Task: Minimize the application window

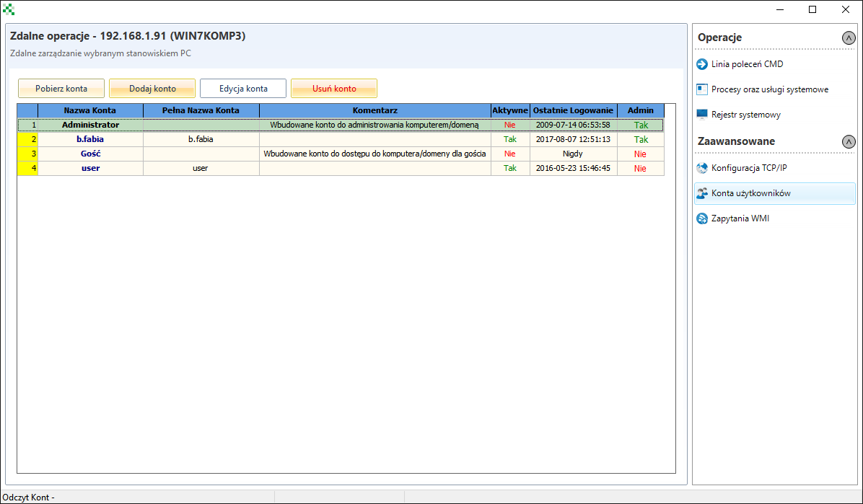Action: [x=779, y=9]
